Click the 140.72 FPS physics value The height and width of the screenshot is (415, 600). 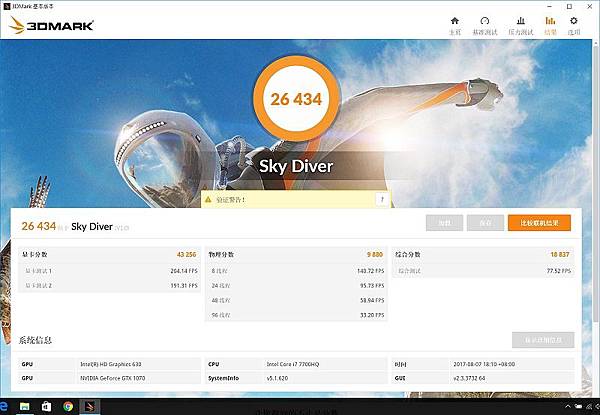click(370, 271)
